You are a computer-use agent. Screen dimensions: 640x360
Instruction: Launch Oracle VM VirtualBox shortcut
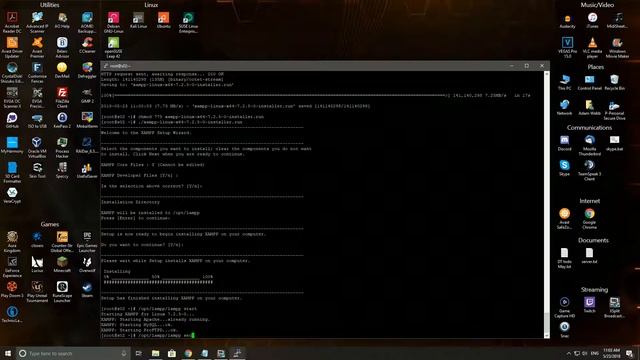coord(37,147)
